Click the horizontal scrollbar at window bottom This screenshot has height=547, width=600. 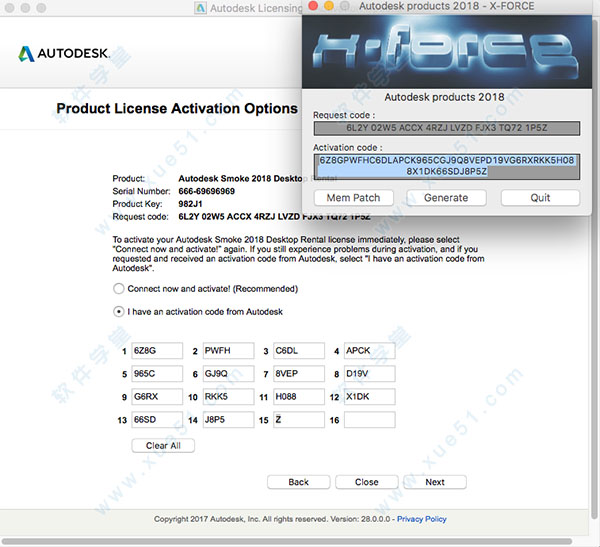287,541
